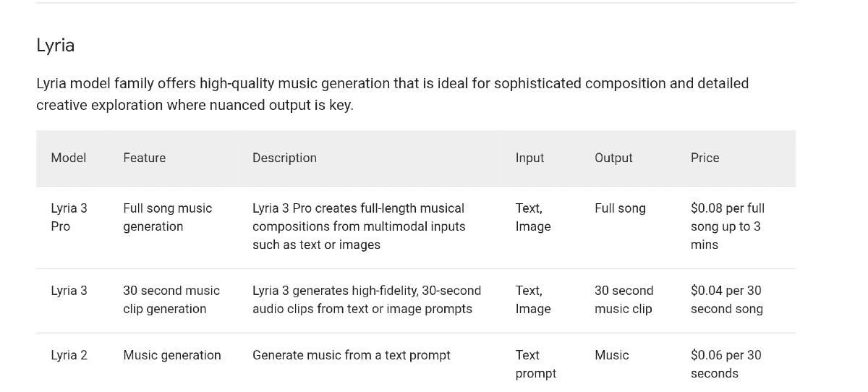Click the Lyria 2 model cell

pyautogui.click(x=69, y=355)
